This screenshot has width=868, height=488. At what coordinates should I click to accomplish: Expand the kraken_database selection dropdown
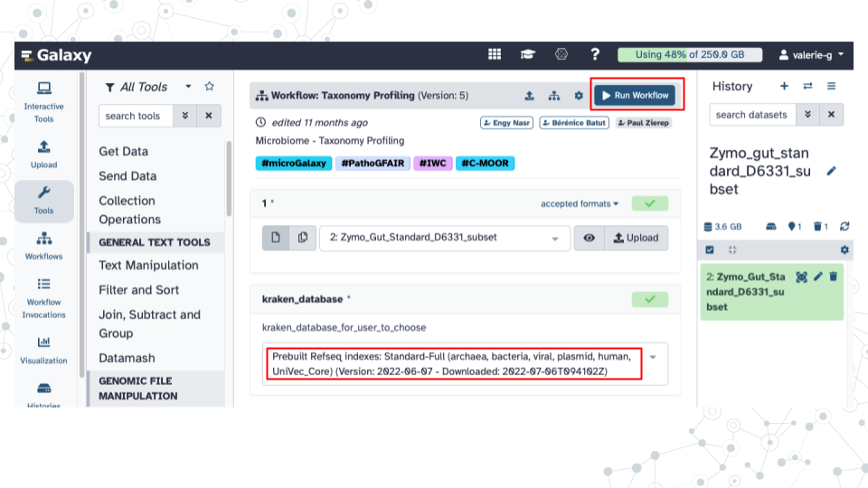[653, 356]
